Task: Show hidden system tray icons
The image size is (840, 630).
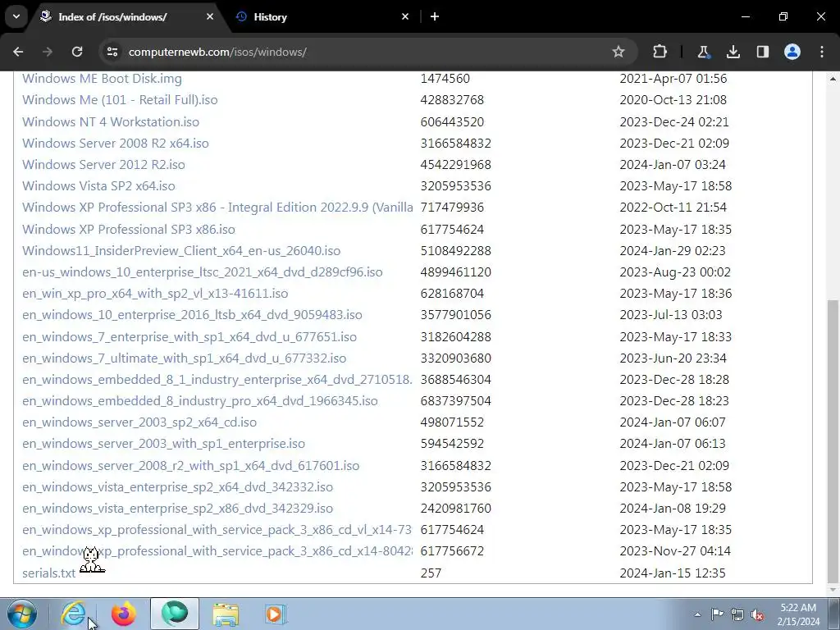Action: [x=697, y=614]
